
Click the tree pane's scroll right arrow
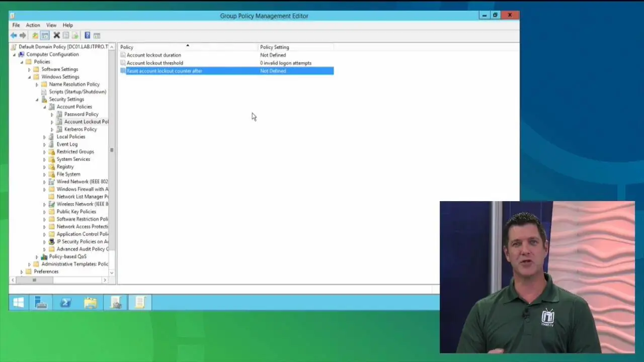click(105, 280)
